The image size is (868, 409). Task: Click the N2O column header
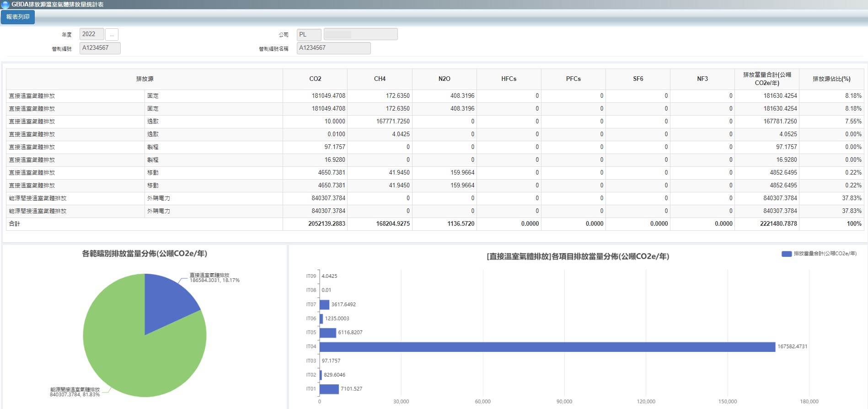point(444,79)
